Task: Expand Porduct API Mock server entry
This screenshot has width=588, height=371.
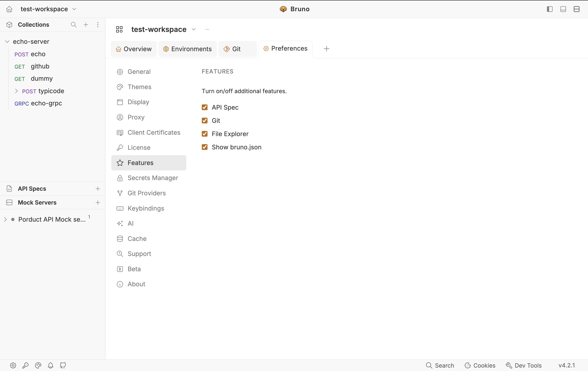Action: point(5,219)
